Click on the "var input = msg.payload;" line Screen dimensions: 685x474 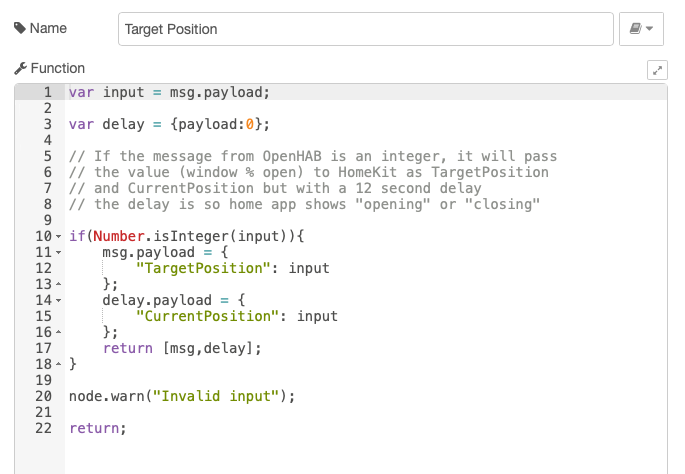169,93
